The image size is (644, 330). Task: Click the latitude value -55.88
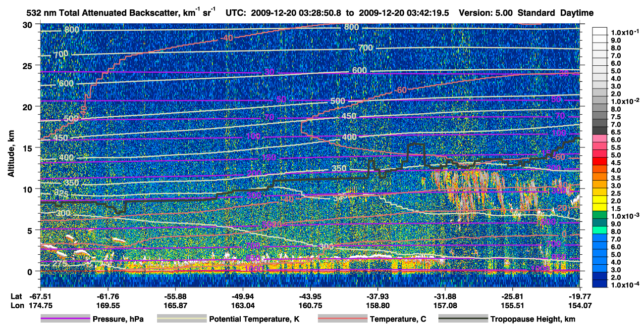coord(175,296)
